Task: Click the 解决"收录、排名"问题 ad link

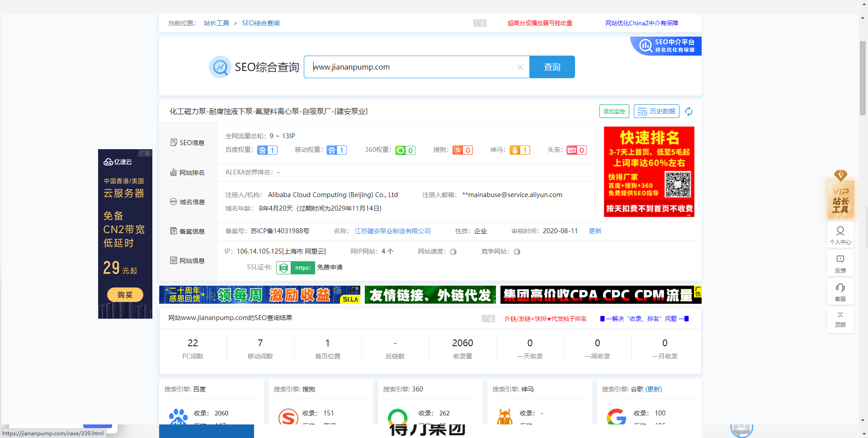Action: (x=644, y=319)
